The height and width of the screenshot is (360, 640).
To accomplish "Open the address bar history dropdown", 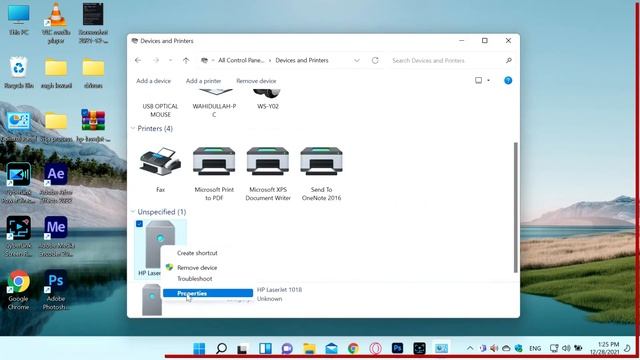I will tap(357, 60).
